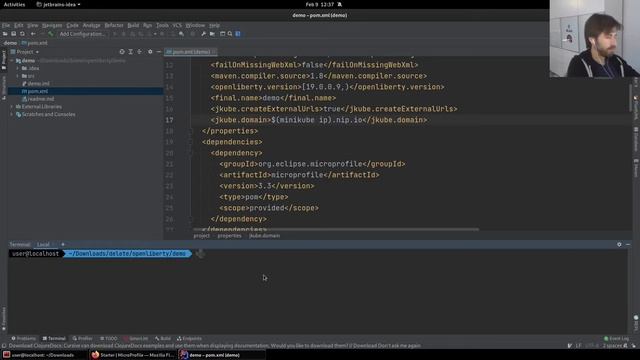
Task: Open the Tools menu
Action: (x=162, y=25)
